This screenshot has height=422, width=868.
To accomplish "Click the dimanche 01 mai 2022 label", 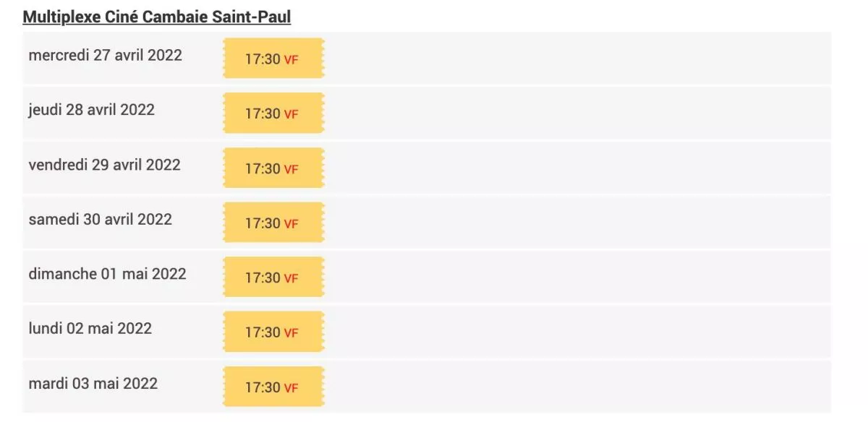I will tap(108, 274).
